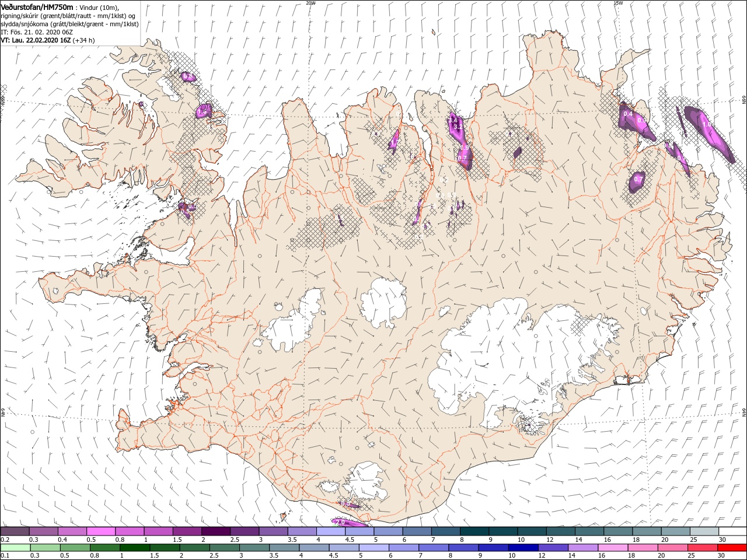Select rain scale swatch between 16 and 18
Screen dimensions: 747x560
click(612, 548)
